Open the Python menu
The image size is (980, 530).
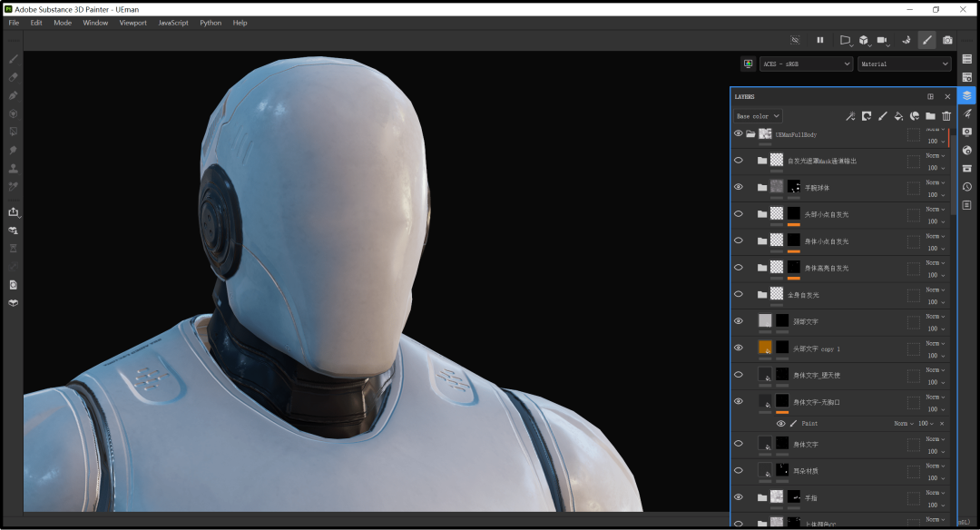click(211, 23)
